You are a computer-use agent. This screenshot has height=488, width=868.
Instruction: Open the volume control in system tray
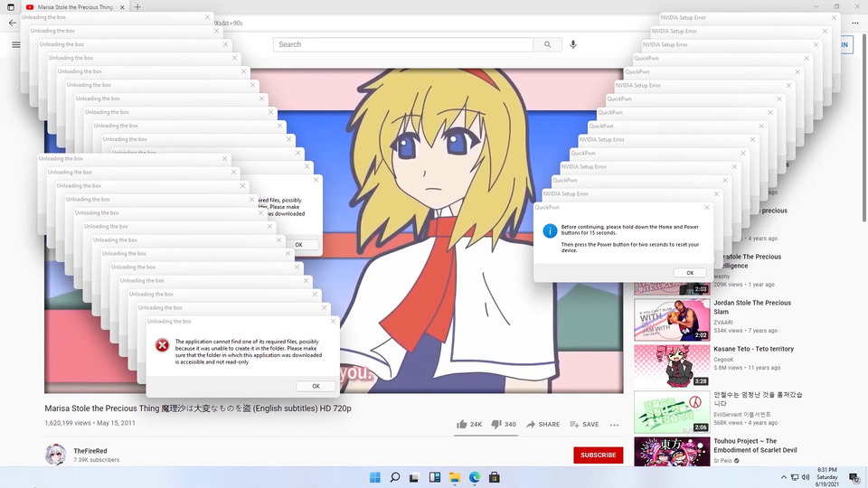click(x=806, y=477)
